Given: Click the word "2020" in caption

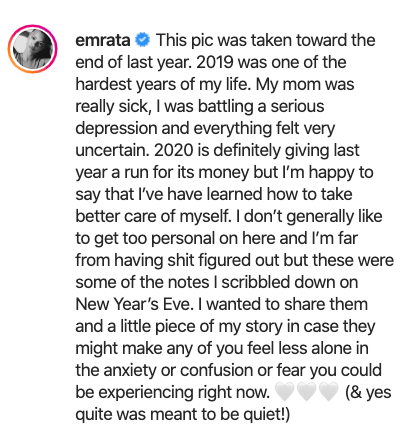Looking at the screenshot, I should pos(174,150).
